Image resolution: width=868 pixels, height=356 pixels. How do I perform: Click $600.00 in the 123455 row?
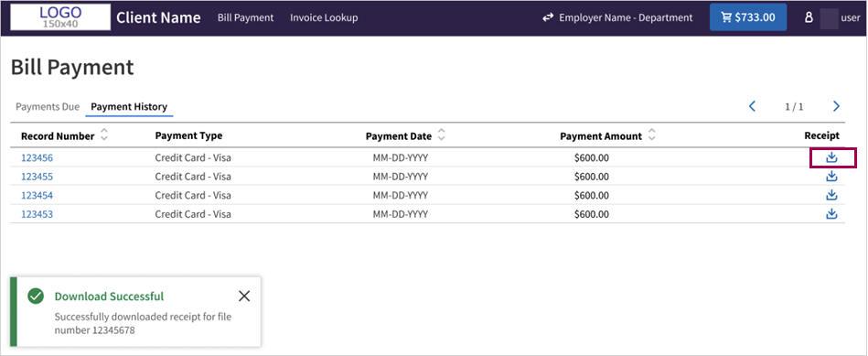[x=591, y=177]
